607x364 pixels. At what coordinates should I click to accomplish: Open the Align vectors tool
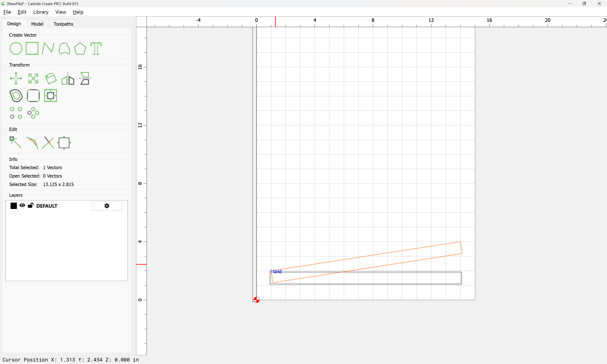click(x=85, y=79)
